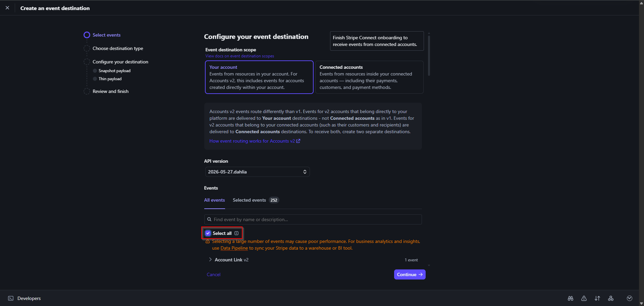Go to the Choose destination type step
The image size is (644, 306).
tap(118, 48)
